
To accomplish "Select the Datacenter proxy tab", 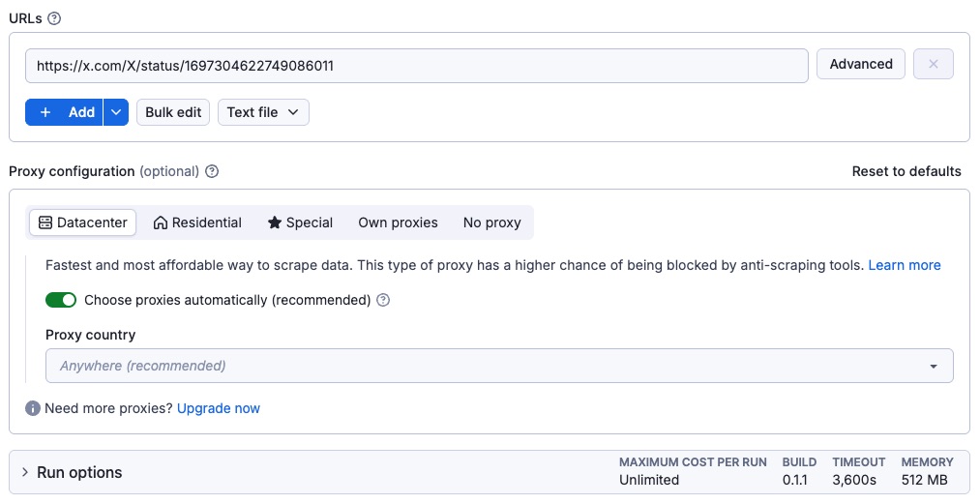I will (83, 222).
